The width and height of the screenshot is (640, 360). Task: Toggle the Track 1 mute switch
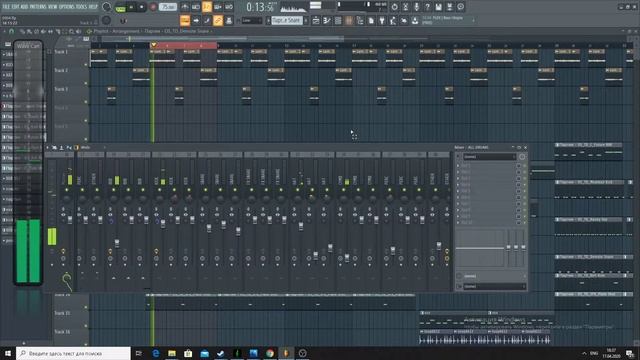(x=86, y=64)
